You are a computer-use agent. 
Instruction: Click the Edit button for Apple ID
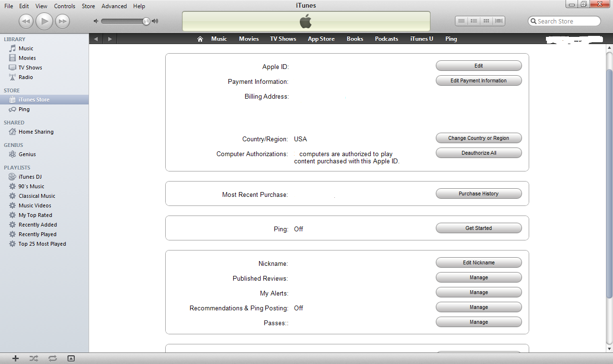pyautogui.click(x=478, y=66)
